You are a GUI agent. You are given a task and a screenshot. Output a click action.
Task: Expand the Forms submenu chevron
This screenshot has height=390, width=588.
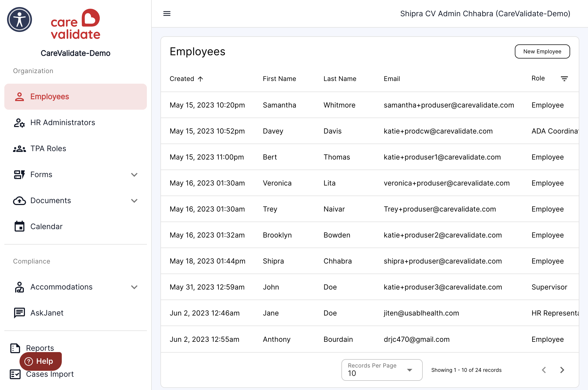[x=134, y=175]
